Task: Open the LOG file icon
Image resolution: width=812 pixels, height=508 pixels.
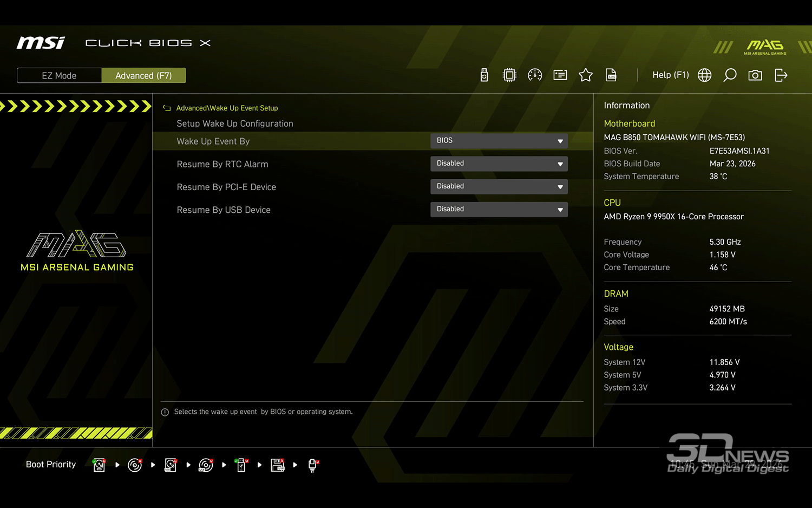Action: (611, 75)
